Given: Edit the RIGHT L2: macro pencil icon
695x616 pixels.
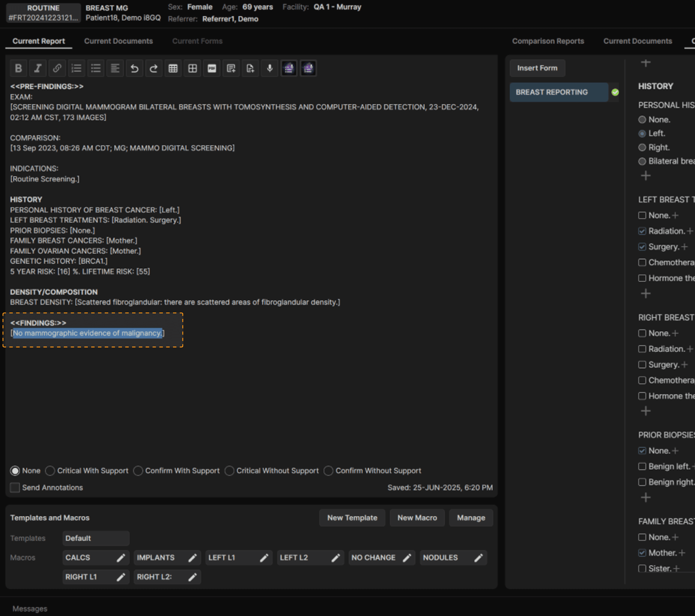Looking at the screenshot, I should tap(193, 577).
